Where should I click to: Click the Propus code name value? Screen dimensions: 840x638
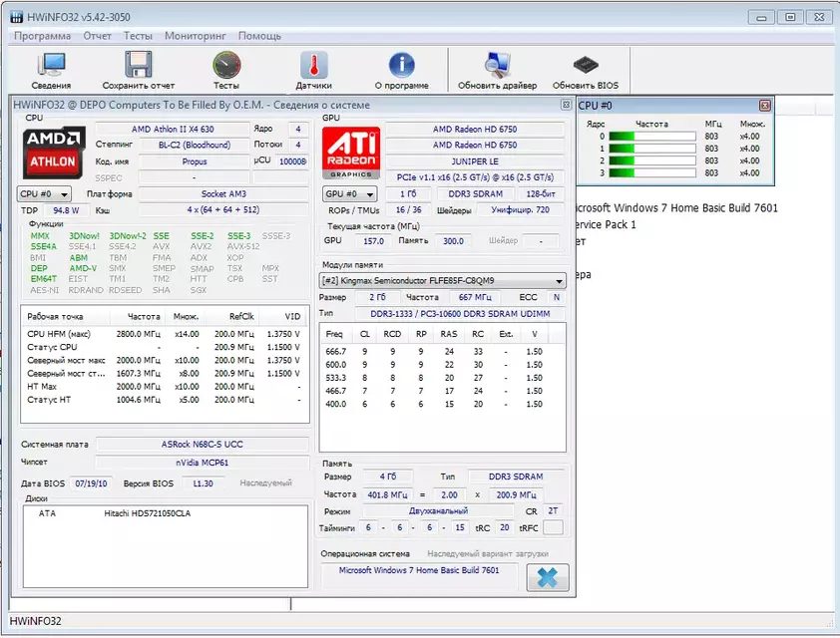click(194, 161)
